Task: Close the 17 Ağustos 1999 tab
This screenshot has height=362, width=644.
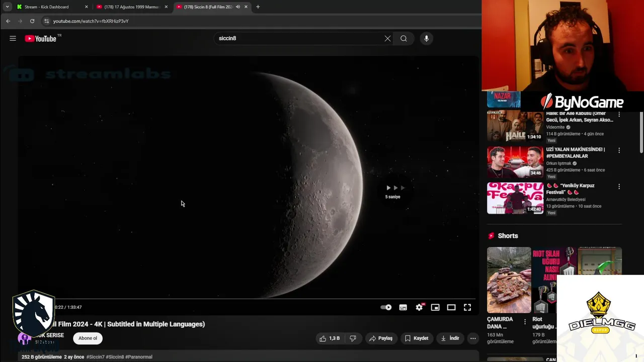Action: [x=167, y=7]
